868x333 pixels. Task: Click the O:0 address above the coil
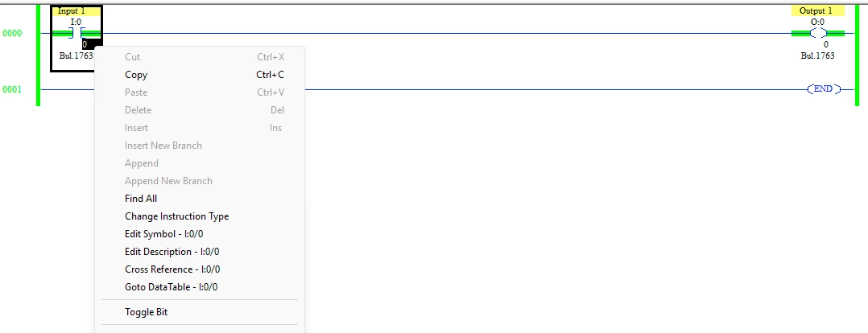tap(817, 22)
